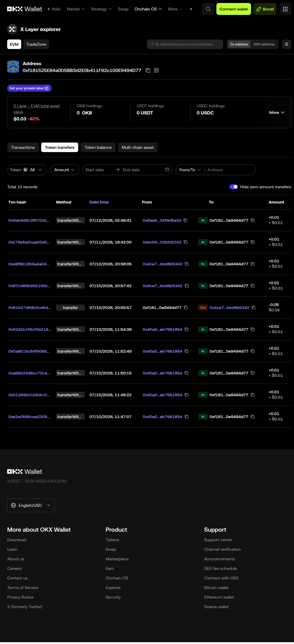This screenshot has height=644, width=294.
Task: Show the address QR code
Action: (156, 71)
